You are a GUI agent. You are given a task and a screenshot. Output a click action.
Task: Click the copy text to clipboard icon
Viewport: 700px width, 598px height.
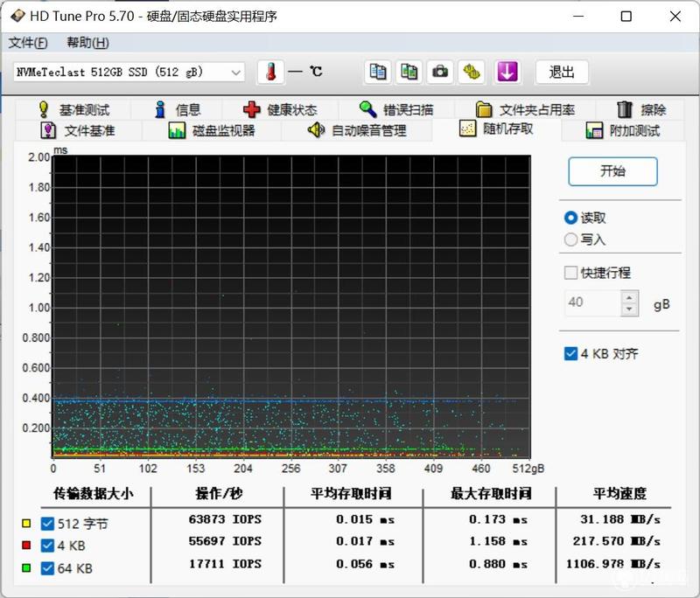(378, 72)
